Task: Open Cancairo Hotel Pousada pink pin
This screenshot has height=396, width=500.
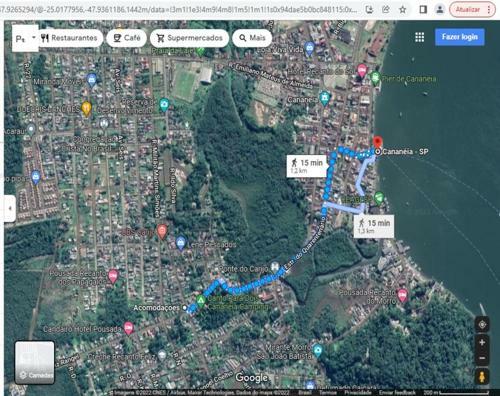Action: tap(129, 328)
